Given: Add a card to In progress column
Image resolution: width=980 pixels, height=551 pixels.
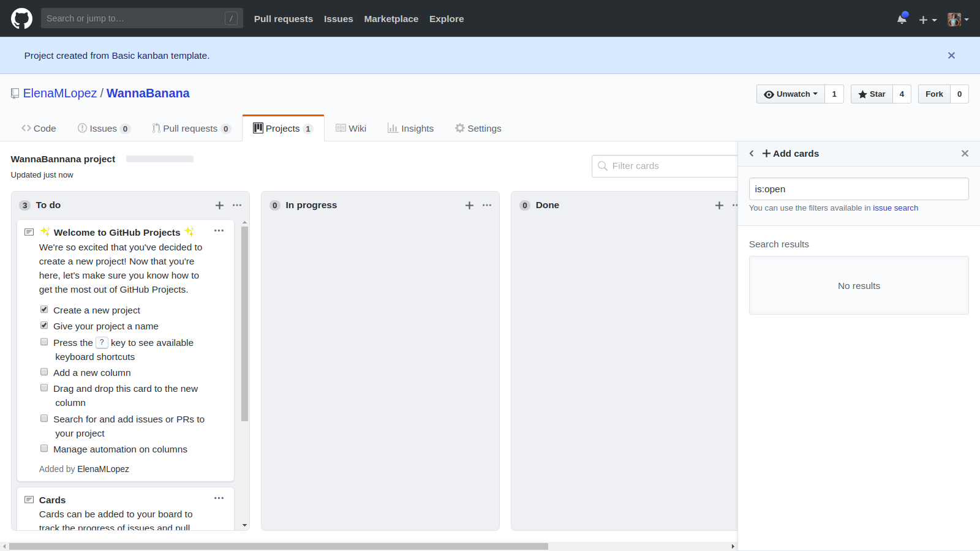Looking at the screenshot, I should pyautogui.click(x=469, y=205).
